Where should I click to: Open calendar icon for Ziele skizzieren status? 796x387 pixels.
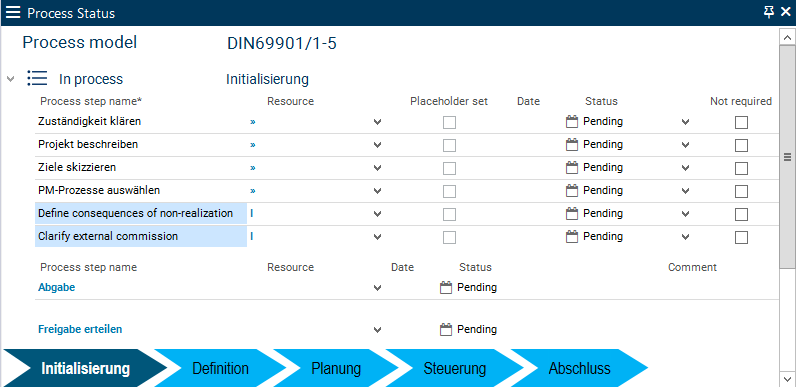point(572,167)
